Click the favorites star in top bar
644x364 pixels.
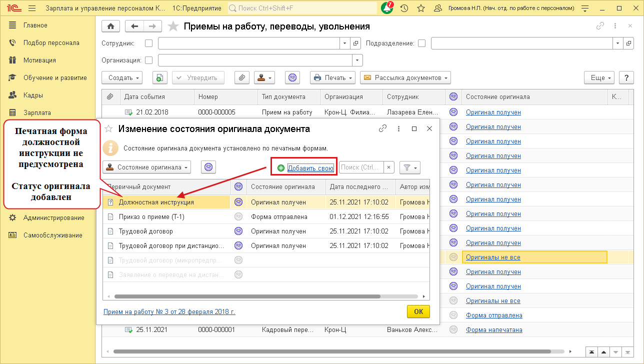(x=420, y=8)
